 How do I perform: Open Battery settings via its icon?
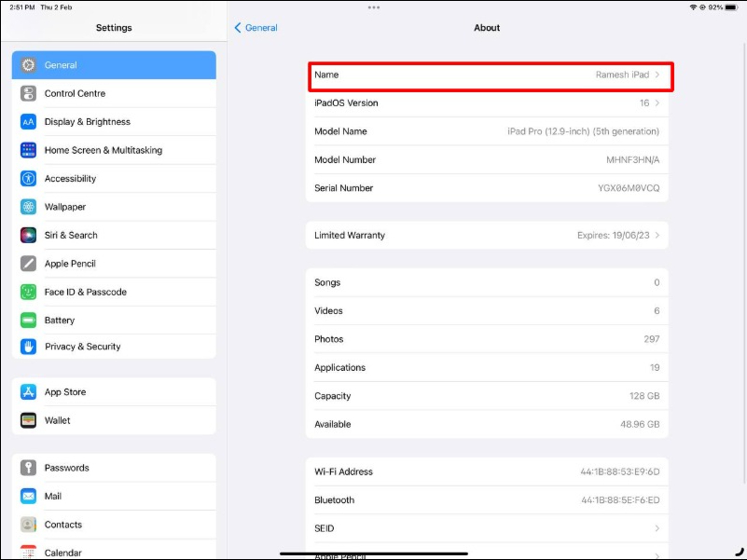click(x=28, y=319)
